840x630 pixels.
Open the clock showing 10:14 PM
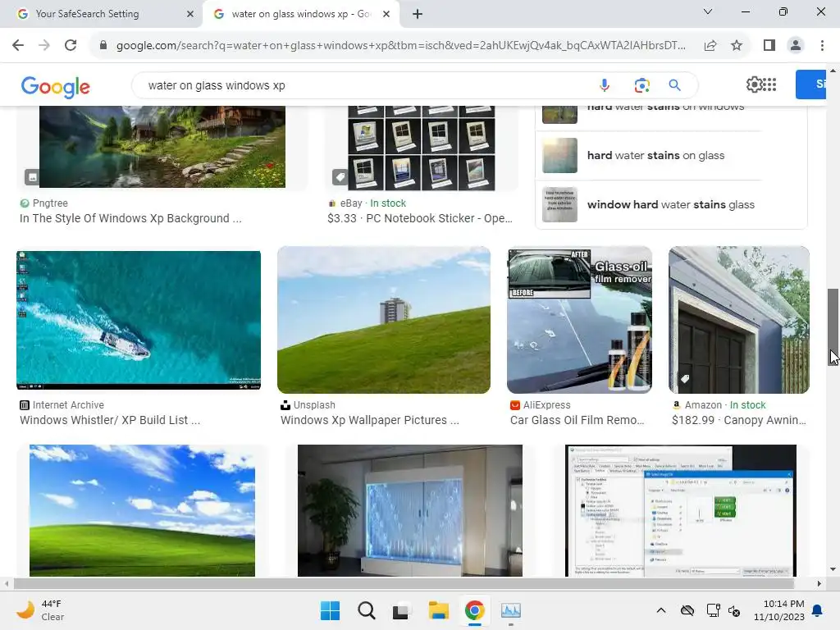pos(779,610)
